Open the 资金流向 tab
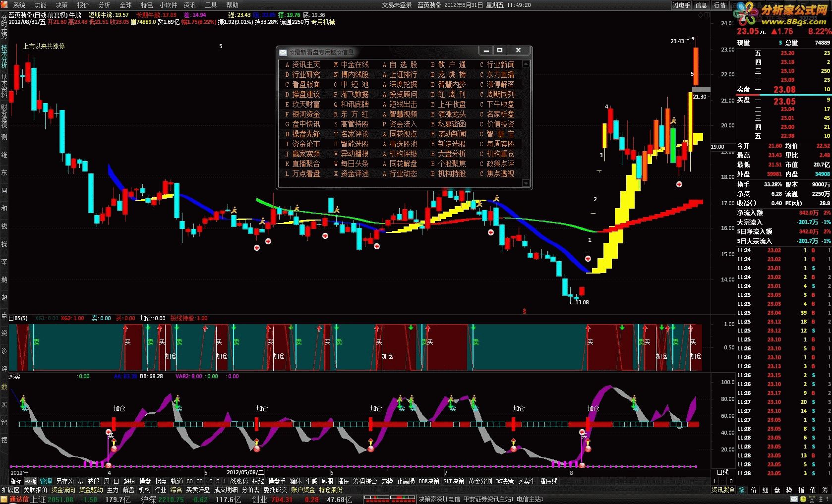This screenshot has width=832, height=504. (63, 490)
